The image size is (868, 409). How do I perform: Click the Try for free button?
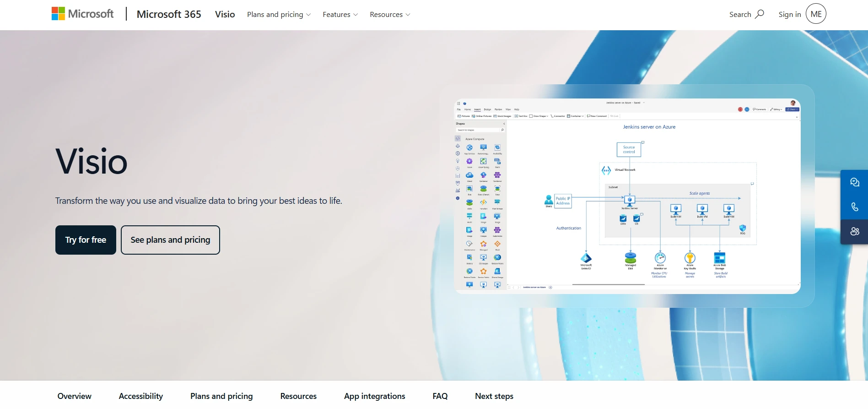(86, 240)
